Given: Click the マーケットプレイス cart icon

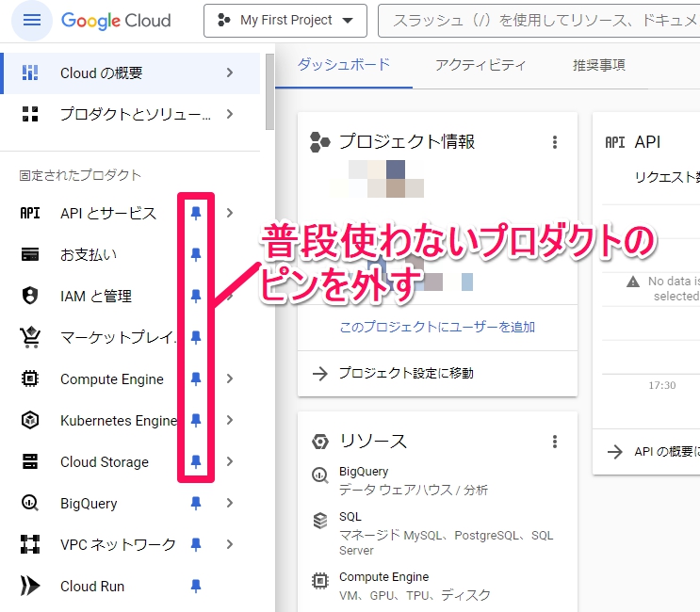Looking at the screenshot, I should (30, 337).
